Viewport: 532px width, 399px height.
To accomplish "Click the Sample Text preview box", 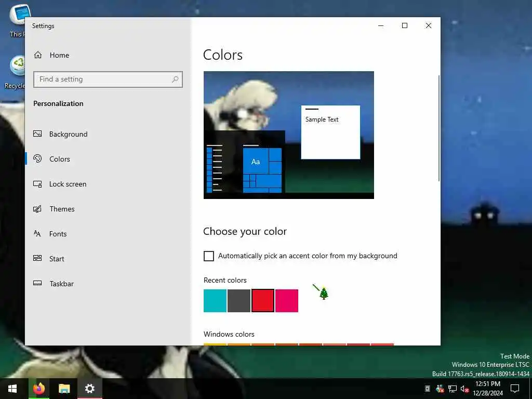I will tap(330, 132).
